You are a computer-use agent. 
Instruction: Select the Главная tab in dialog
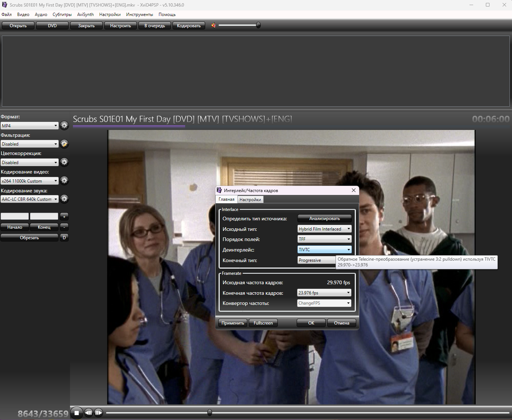pyautogui.click(x=227, y=199)
